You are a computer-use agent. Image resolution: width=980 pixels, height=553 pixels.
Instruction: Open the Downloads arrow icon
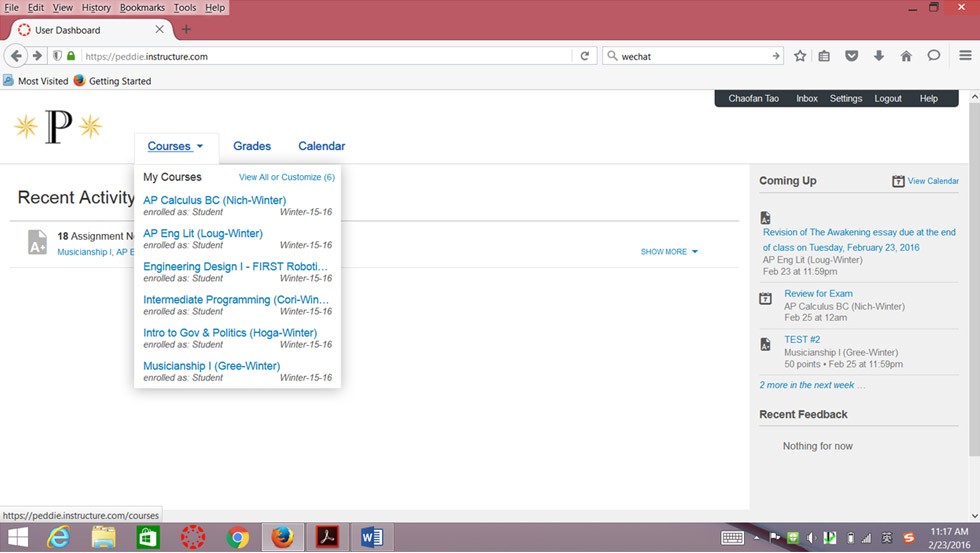879,56
